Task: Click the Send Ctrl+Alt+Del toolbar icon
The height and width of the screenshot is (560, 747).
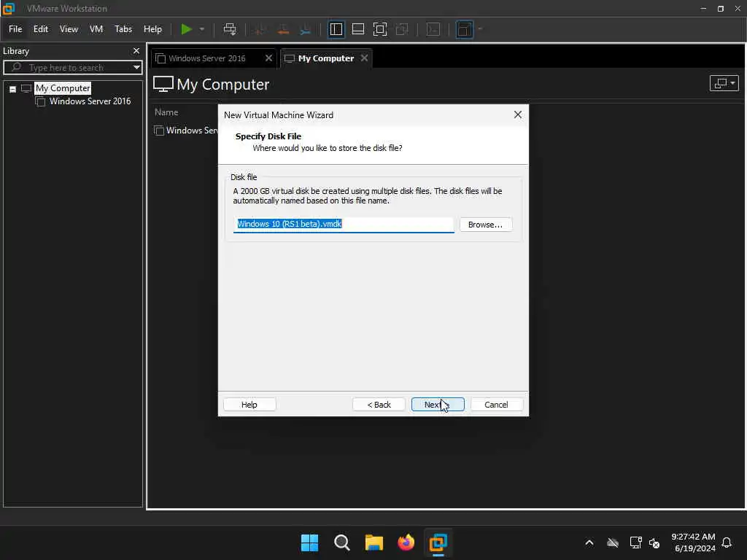Action: pyautogui.click(x=230, y=29)
